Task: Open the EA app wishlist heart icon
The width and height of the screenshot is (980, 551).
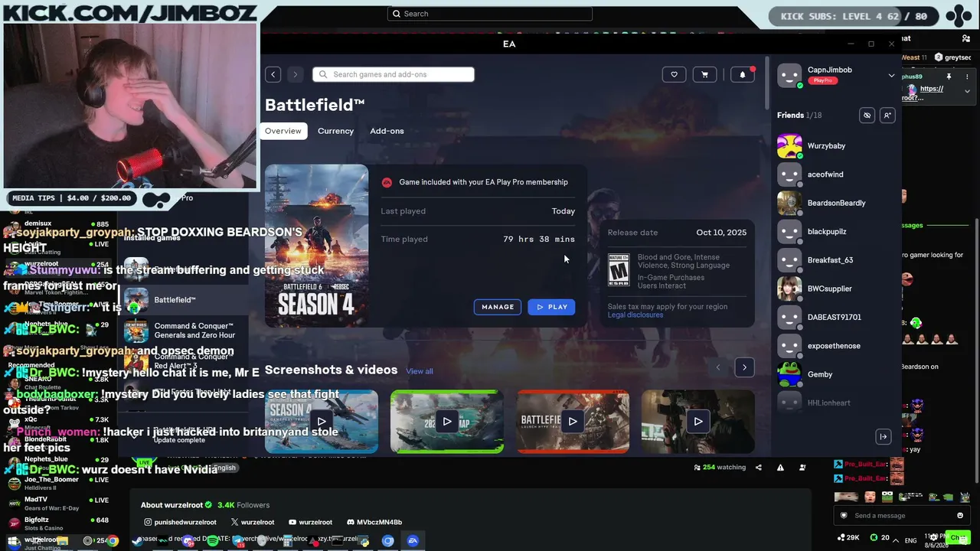Action: point(674,74)
